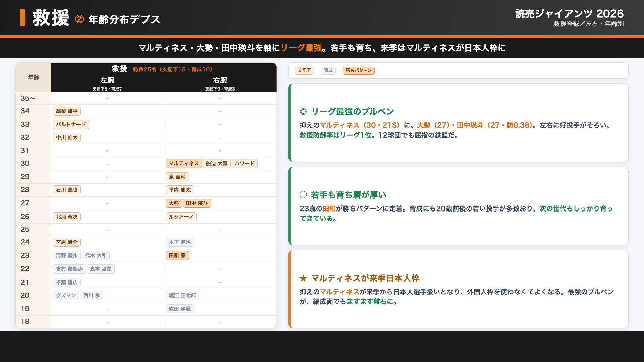Image resolution: width=644 pixels, height=362 pixels.
Task: Select player chip 北浦 竜次
Action: point(67,217)
